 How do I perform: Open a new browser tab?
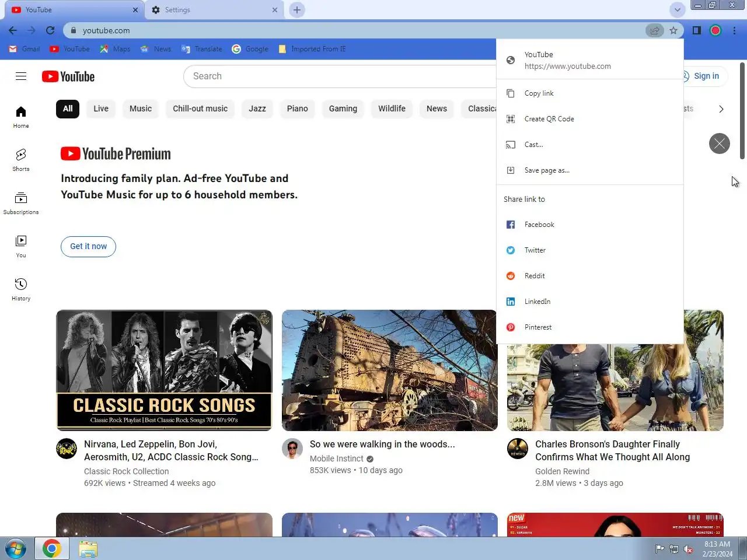(297, 10)
